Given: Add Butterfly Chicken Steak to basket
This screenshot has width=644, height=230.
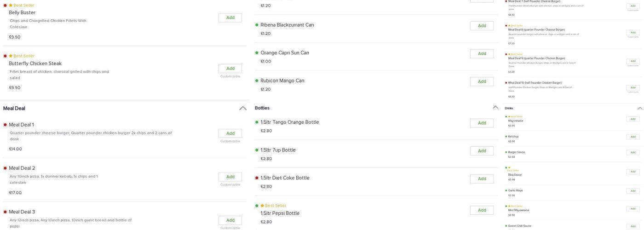Looking at the screenshot, I should coord(230,69).
